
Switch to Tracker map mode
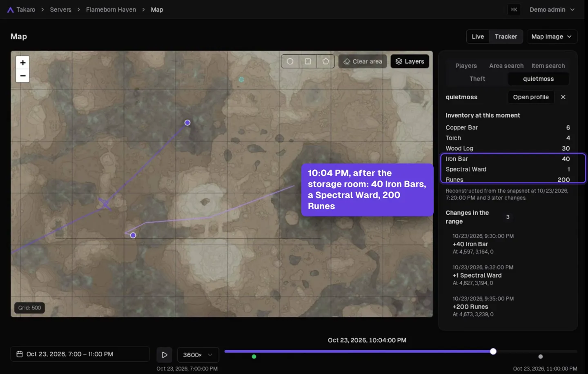(x=506, y=36)
